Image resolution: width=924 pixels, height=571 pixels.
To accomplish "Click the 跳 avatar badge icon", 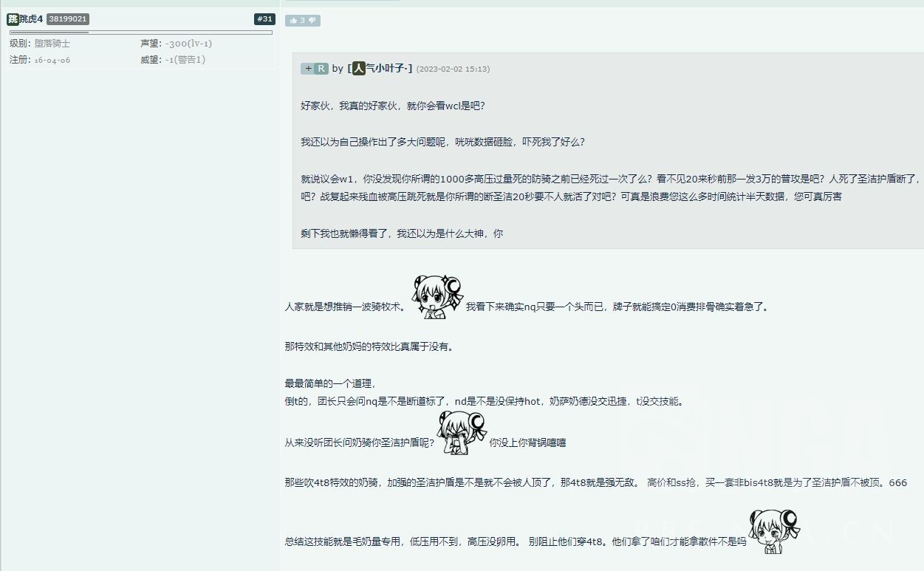I will point(12,18).
